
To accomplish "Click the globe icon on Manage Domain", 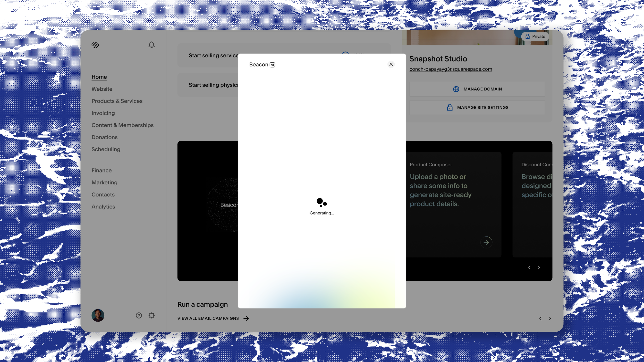I will click(456, 89).
